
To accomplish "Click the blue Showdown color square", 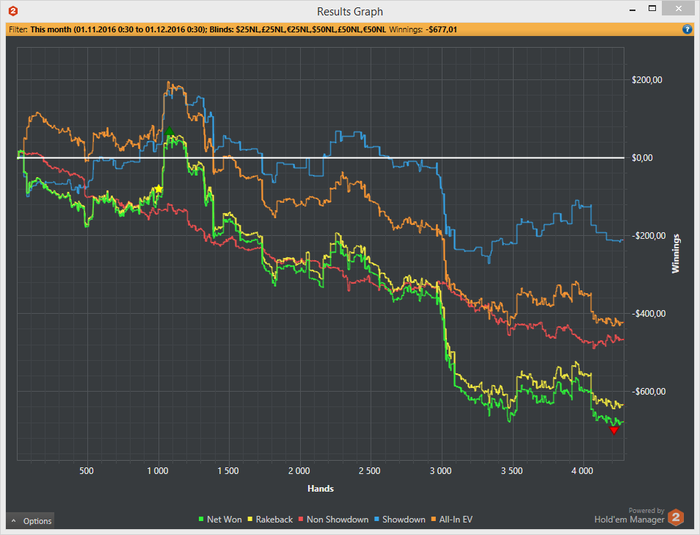I will pyautogui.click(x=377, y=519).
